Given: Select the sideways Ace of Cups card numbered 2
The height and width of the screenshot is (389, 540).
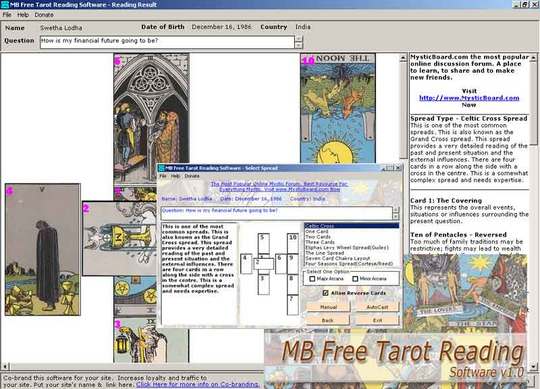Looking at the screenshot, I should pos(119,238).
